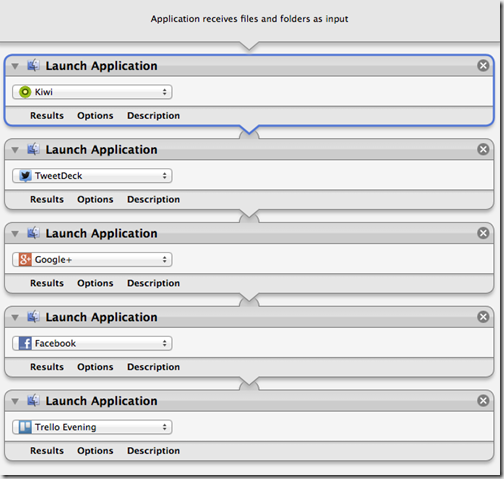Open Options for the TweetDeck action
Image resolution: width=504 pixels, height=479 pixels.
click(95, 199)
